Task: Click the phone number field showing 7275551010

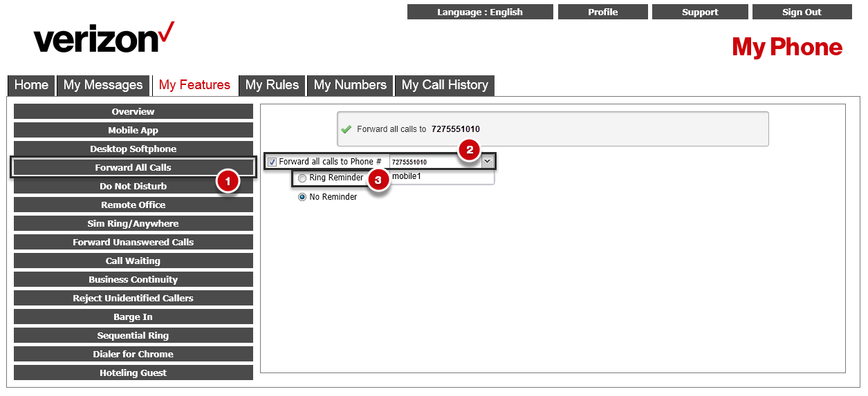Action: pos(435,162)
